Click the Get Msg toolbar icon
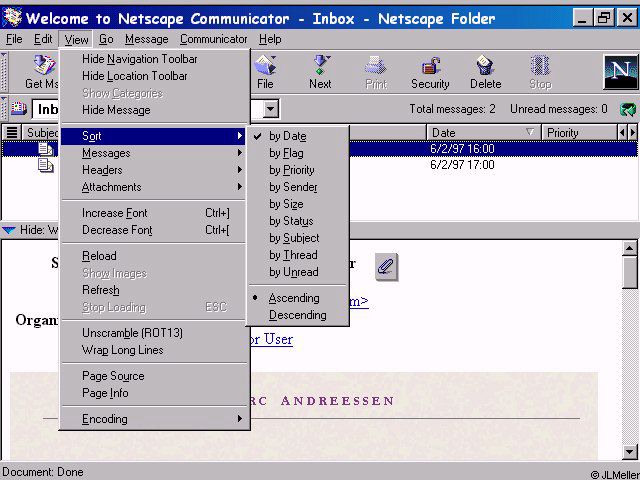The image size is (640, 480). [44, 65]
